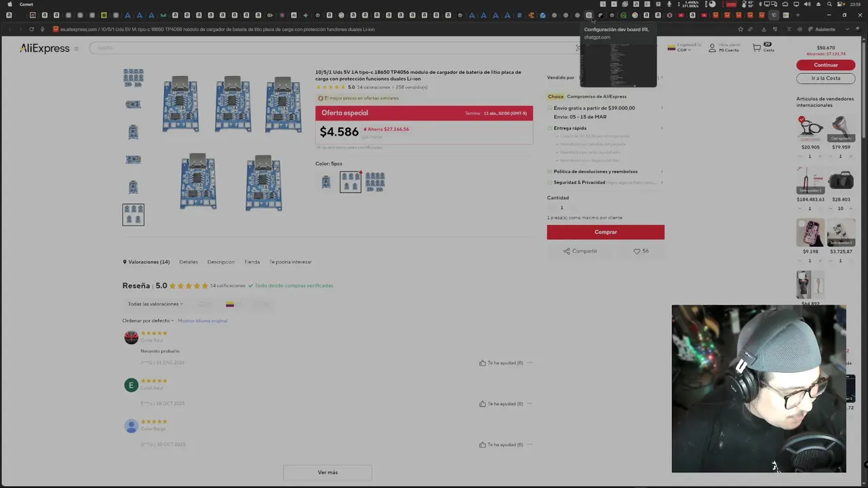The width and height of the screenshot is (868, 488).
Task: Open downloads icon in browser toolbar
Action: tap(764, 29)
